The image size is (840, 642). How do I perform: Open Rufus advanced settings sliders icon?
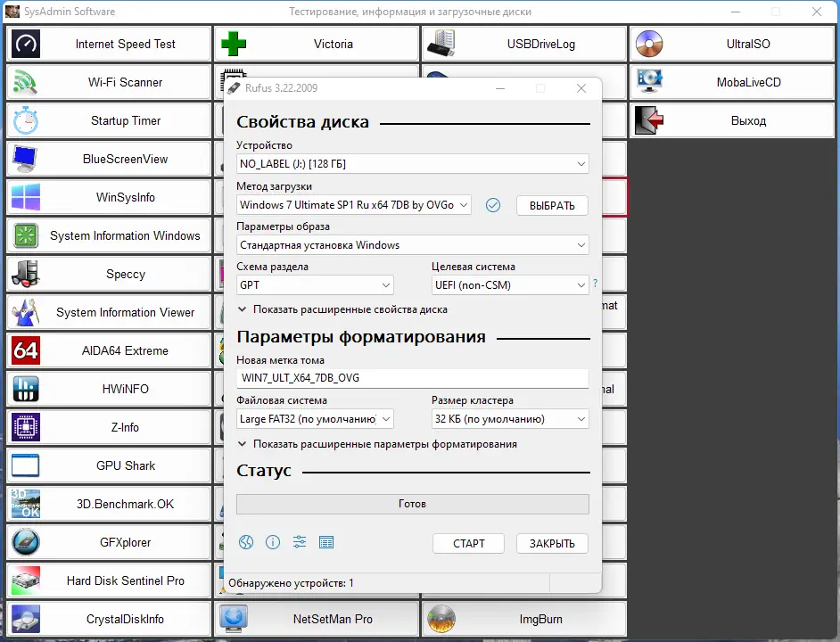click(300, 542)
